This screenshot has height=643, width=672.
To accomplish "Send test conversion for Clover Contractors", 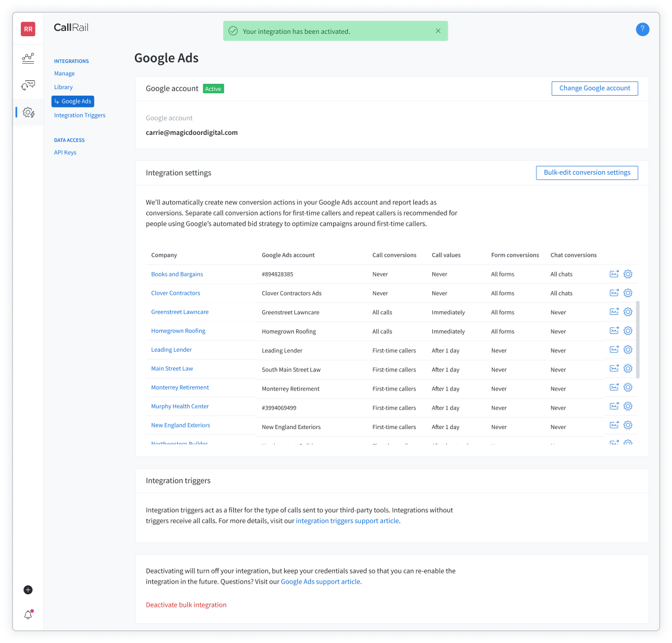I will 614,293.
